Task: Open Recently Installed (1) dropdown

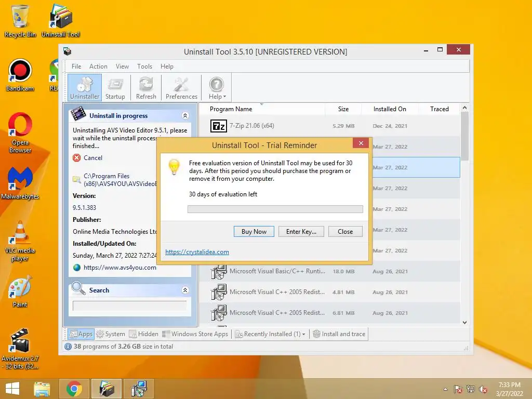Action: [x=270, y=334]
